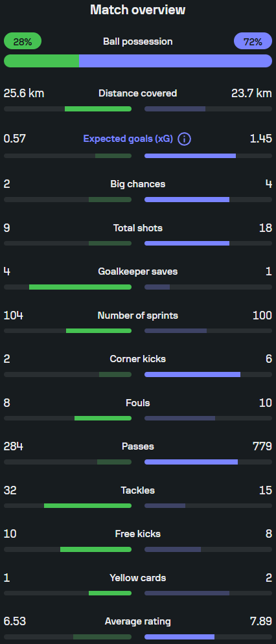Open the Expected goals (xG) link
This screenshot has width=276, height=644.
click(x=128, y=139)
